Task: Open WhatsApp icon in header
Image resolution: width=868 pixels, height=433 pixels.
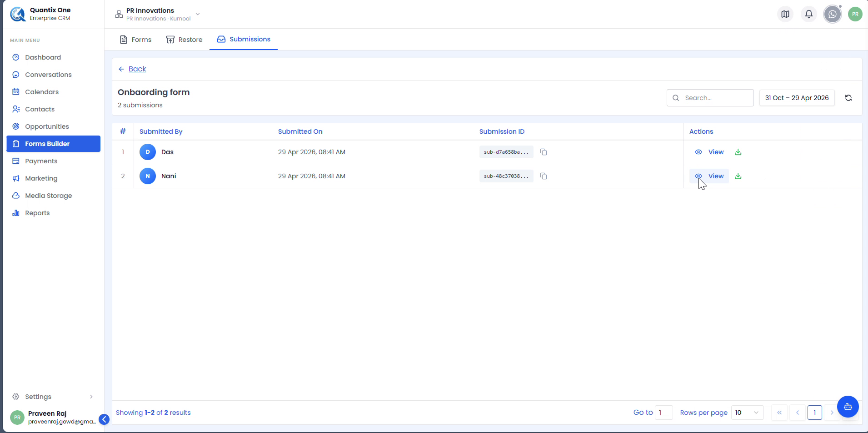Action: click(x=833, y=14)
